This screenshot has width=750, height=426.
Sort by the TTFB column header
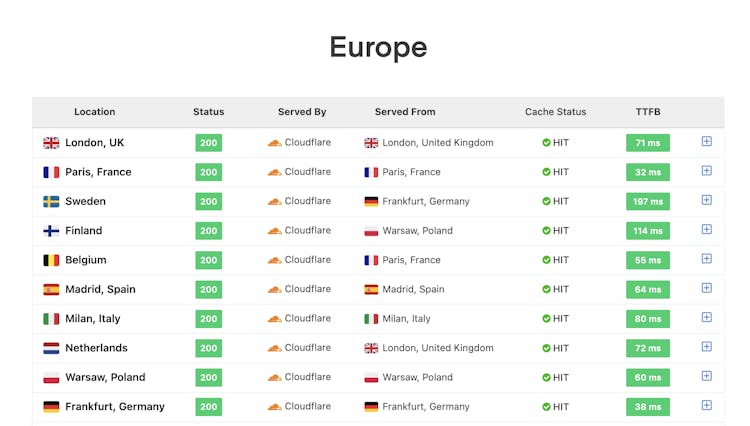click(x=648, y=112)
